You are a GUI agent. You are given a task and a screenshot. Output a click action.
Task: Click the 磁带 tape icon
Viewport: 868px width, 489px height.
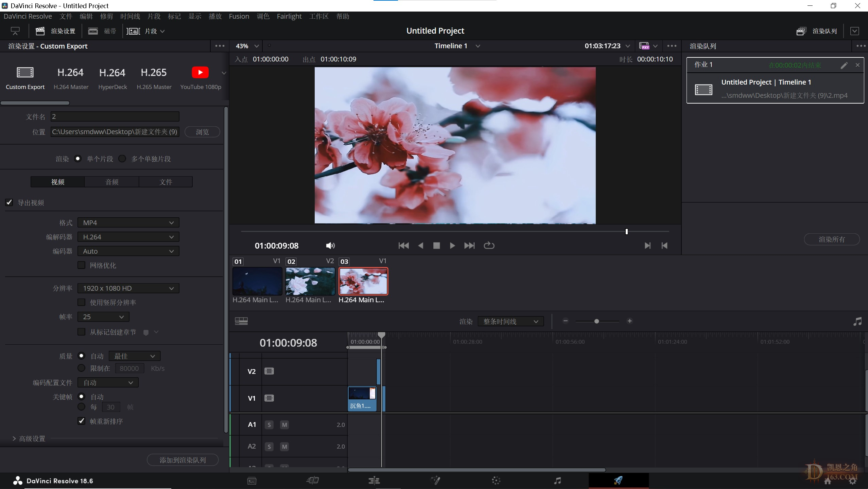[93, 31]
